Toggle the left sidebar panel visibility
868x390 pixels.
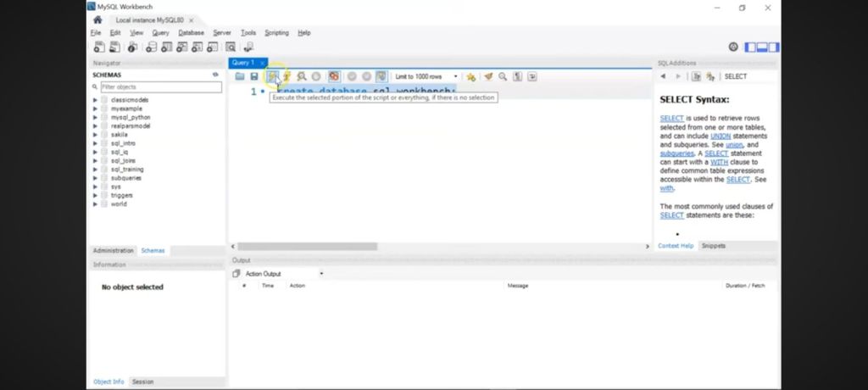(x=752, y=47)
